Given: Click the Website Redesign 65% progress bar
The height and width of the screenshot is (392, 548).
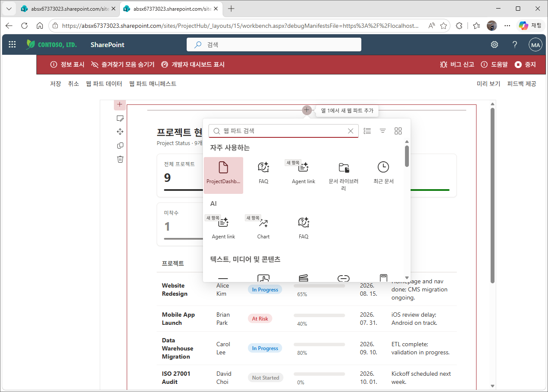Looking at the screenshot, I should point(319,286).
